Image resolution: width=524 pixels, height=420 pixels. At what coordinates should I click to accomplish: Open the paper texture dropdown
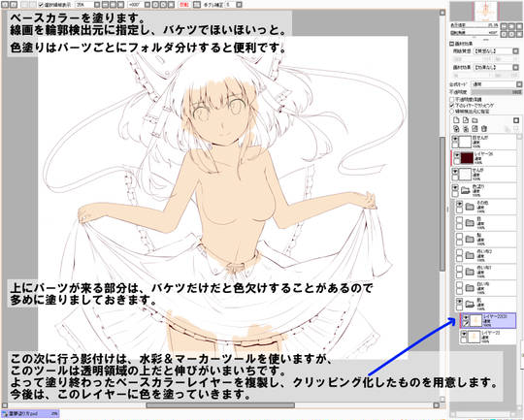496,51
